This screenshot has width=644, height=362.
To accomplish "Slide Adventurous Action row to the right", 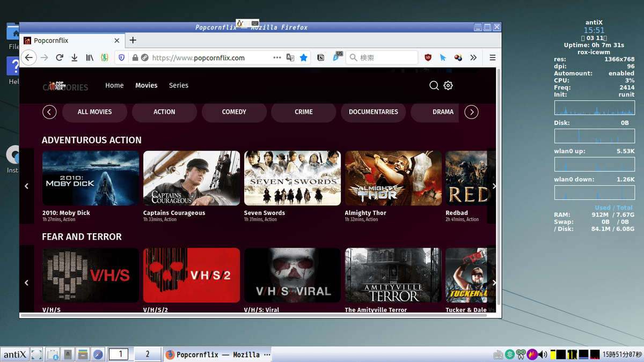I will 494,186.
